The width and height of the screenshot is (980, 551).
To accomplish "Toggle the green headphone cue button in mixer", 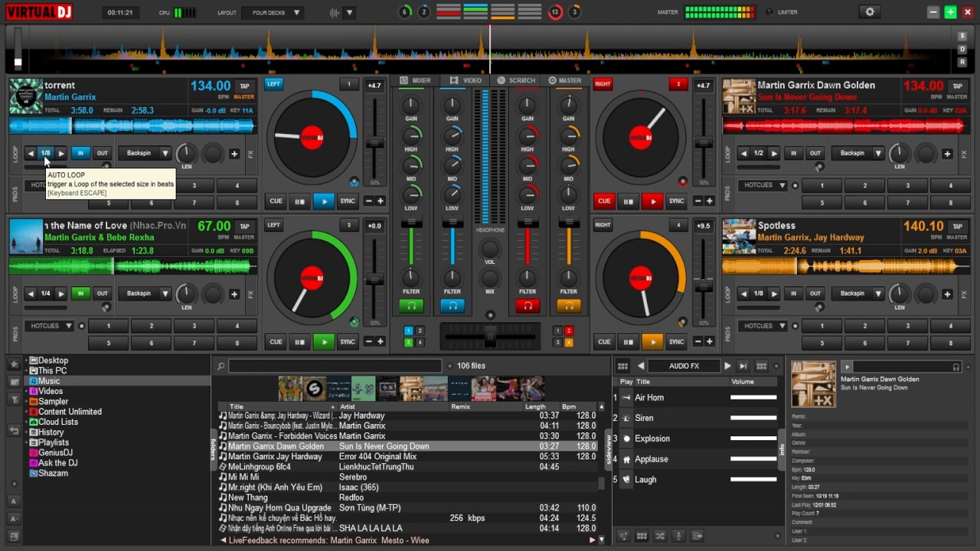I will (x=411, y=306).
